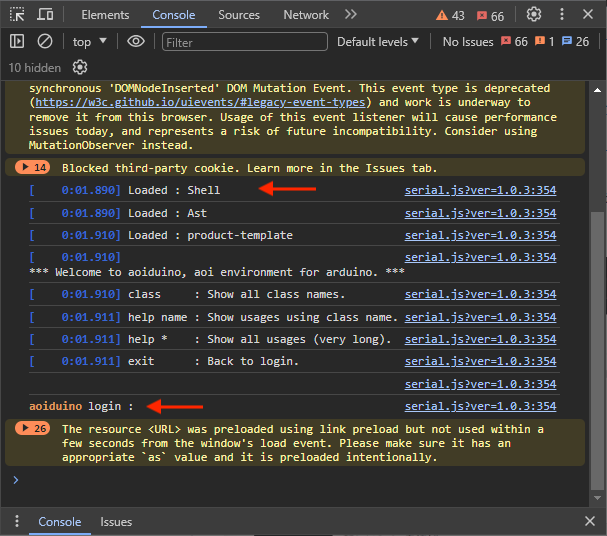
Task: Activate the inspect element picker icon
Action: 17,15
